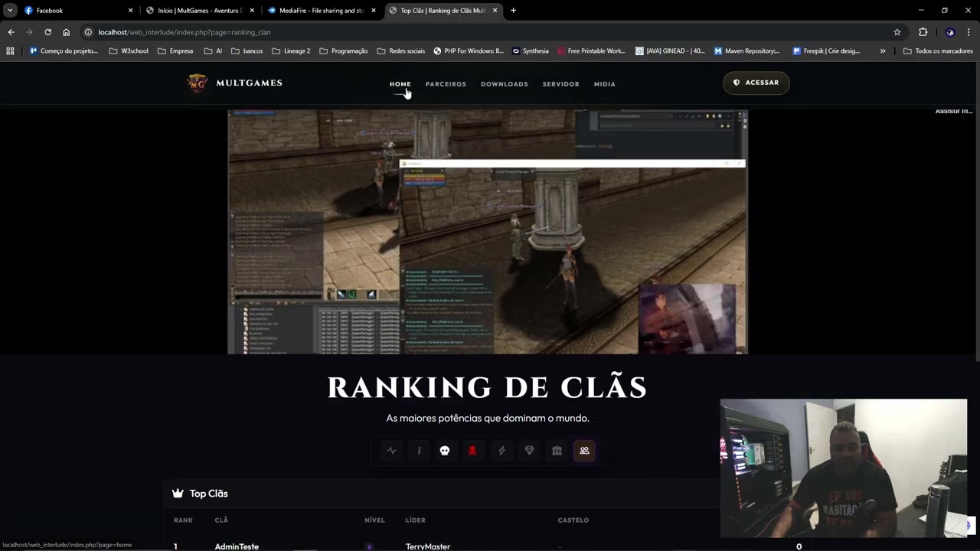Open the Chrome three-dot menu

tap(969, 32)
